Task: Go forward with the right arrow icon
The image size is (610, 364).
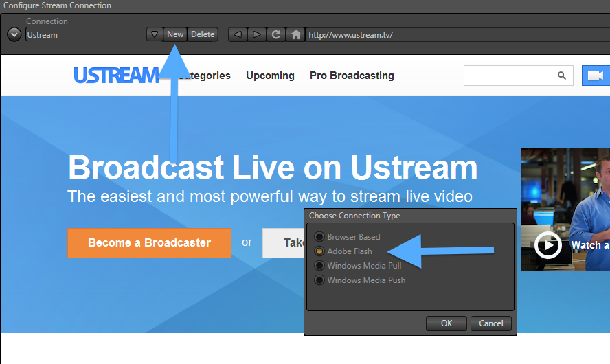Action: click(x=257, y=34)
